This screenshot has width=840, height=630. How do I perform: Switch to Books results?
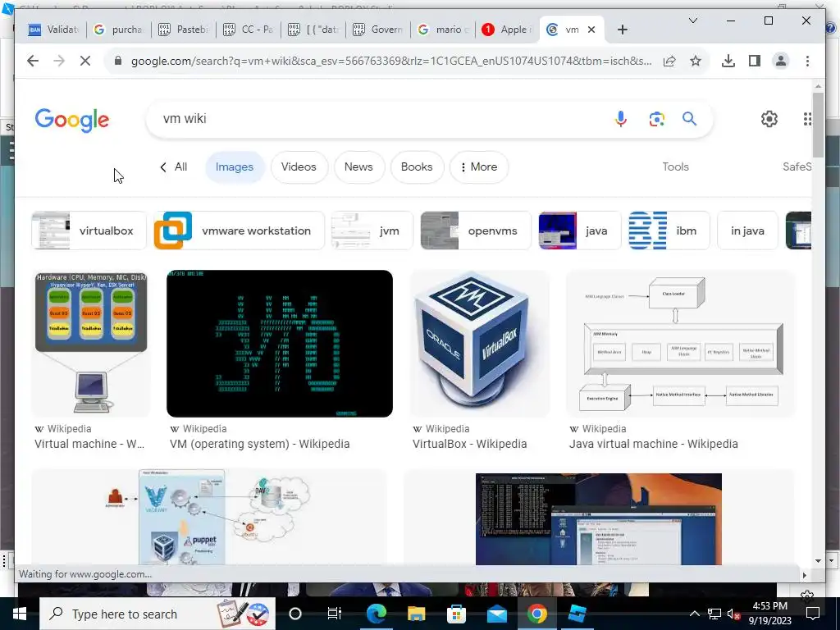417,167
